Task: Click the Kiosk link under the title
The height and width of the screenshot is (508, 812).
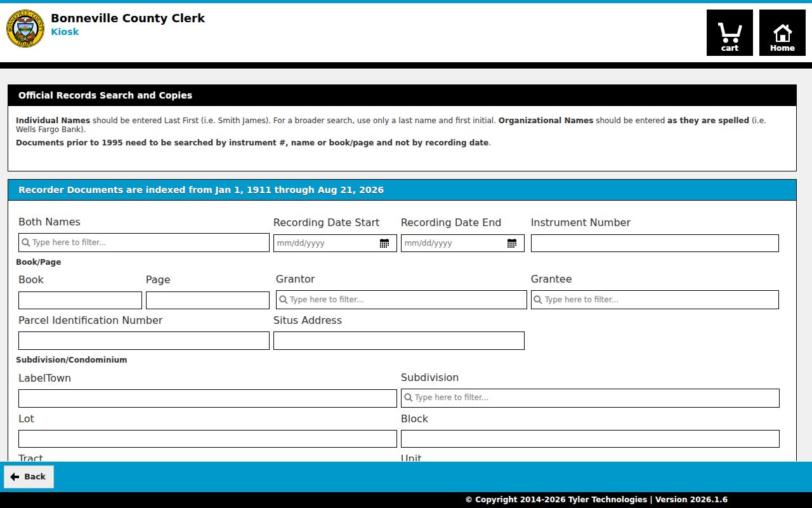Action: coord(65,32)
